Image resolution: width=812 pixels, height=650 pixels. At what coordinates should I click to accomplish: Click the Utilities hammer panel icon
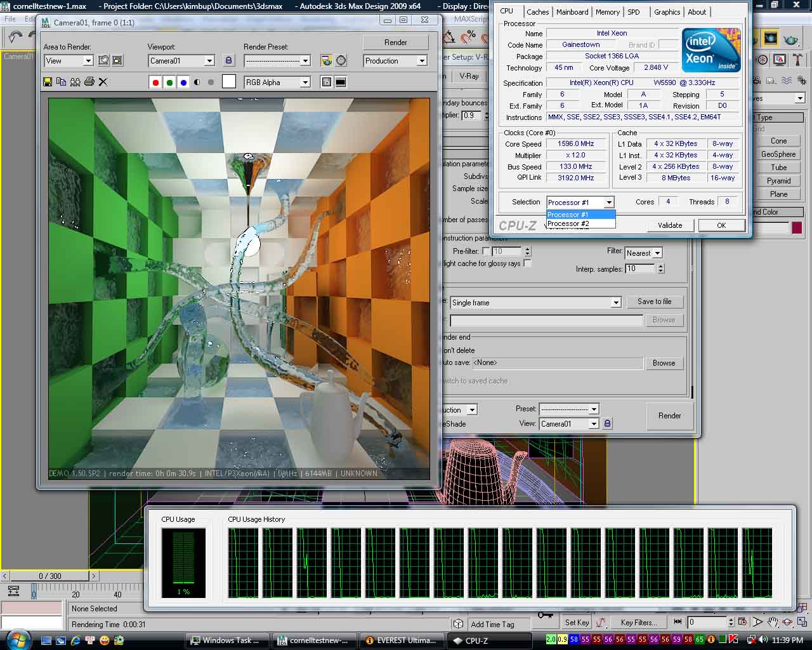797,60
